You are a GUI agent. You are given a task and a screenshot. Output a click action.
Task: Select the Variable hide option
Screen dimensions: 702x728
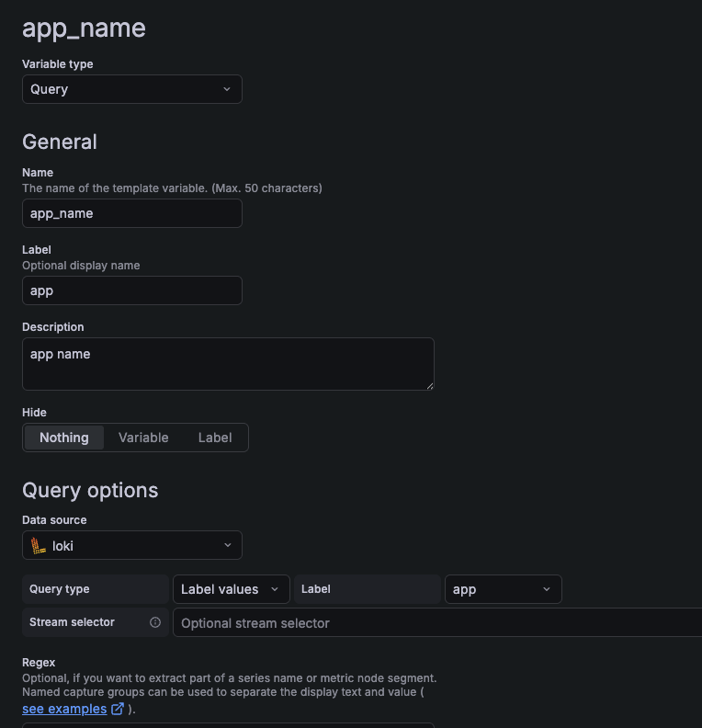click(x=143, y=438)
